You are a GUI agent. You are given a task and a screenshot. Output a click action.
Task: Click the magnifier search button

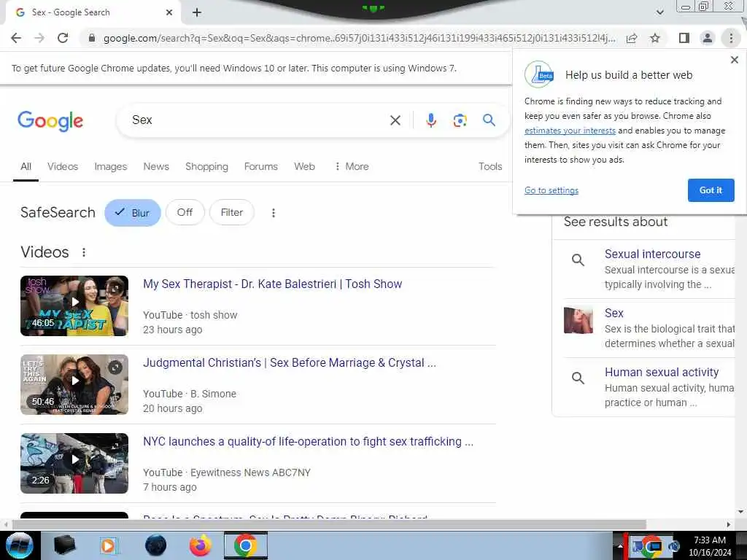[x=489, y=120]
